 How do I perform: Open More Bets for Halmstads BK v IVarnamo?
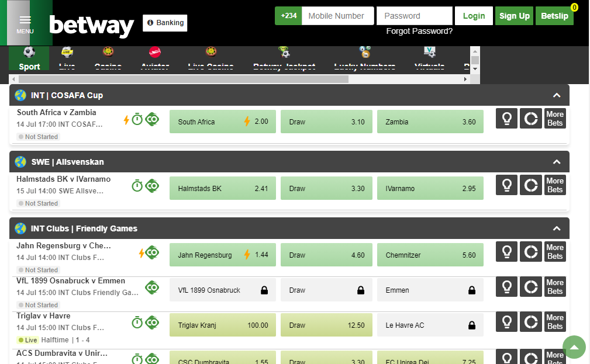(x=555, y=185)
